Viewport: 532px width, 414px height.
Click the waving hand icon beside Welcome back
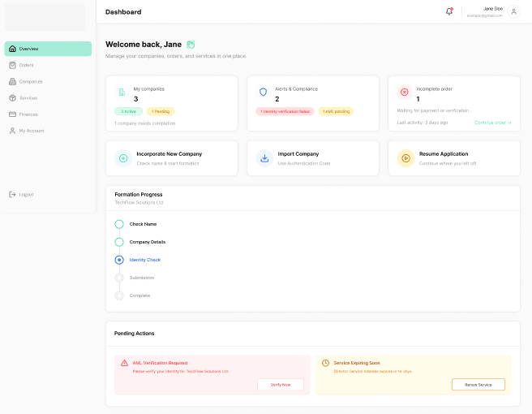pyautogui.click(x=191, y=45)
